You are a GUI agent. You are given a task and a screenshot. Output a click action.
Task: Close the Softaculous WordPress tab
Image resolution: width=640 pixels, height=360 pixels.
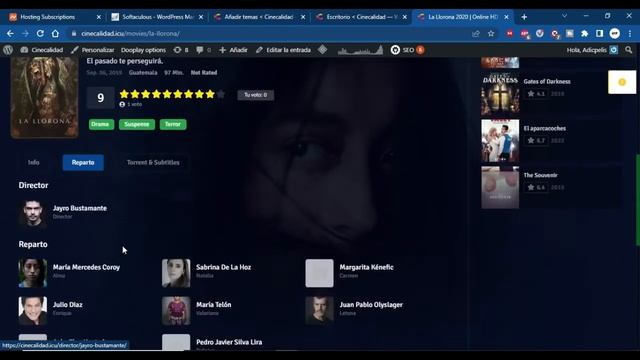point(201,17)
